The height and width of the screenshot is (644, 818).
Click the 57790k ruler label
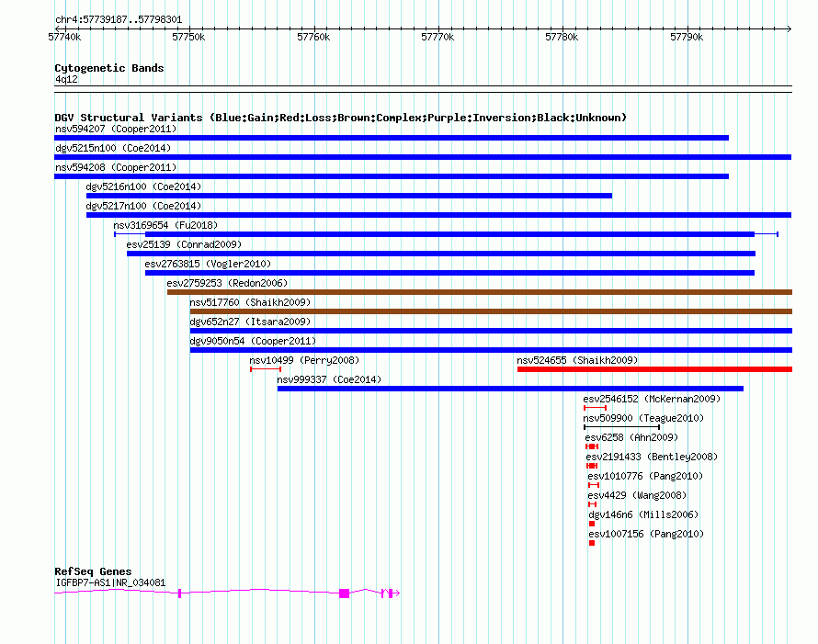coord(687,38)
